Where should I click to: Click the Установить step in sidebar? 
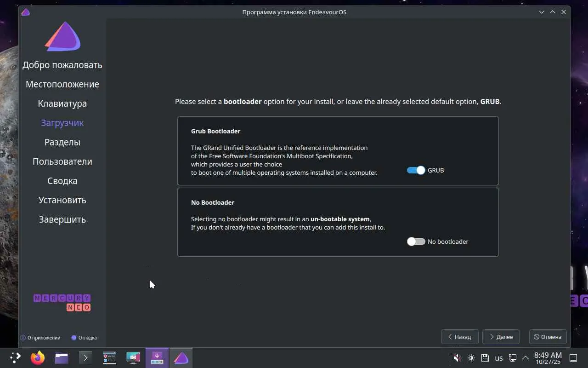point(62,200)
